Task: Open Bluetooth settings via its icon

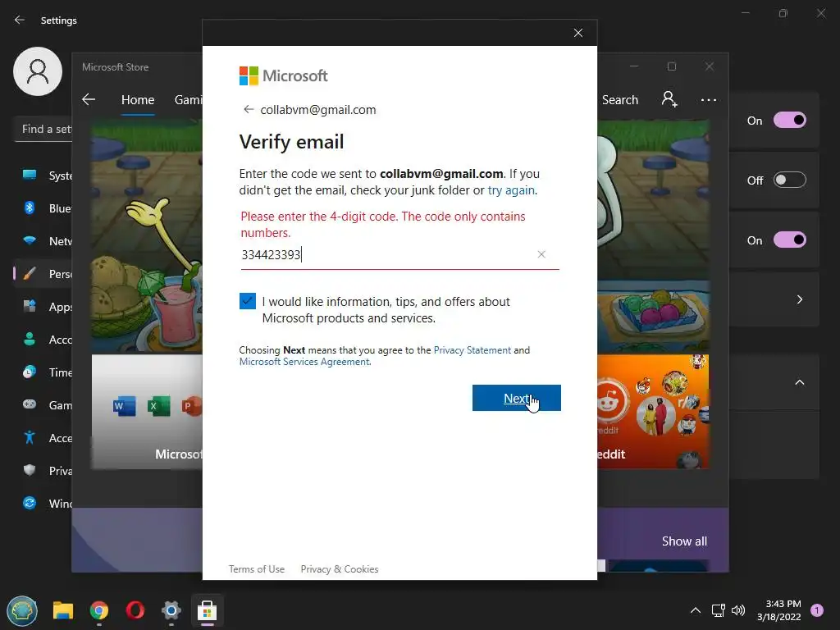Action: pos(30,208)
